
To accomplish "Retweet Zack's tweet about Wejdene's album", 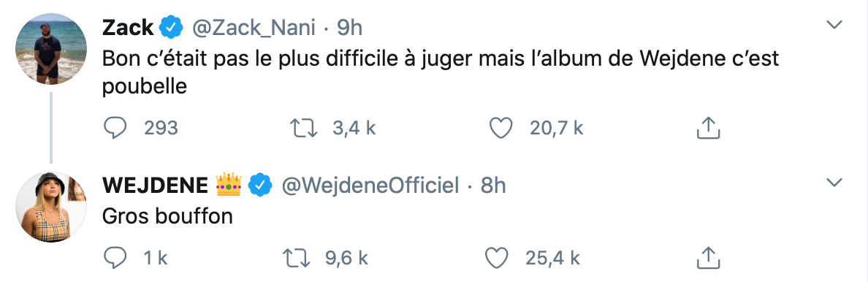I will [304, 128].
